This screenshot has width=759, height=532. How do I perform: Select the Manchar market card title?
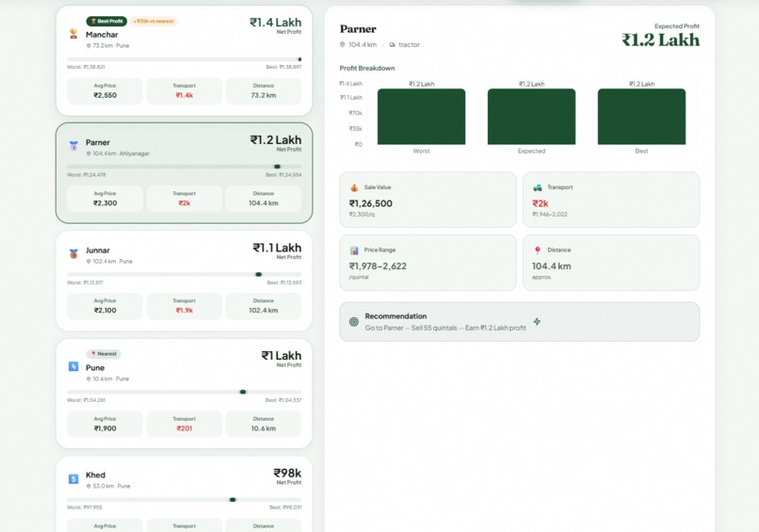[x=102, y=35]
